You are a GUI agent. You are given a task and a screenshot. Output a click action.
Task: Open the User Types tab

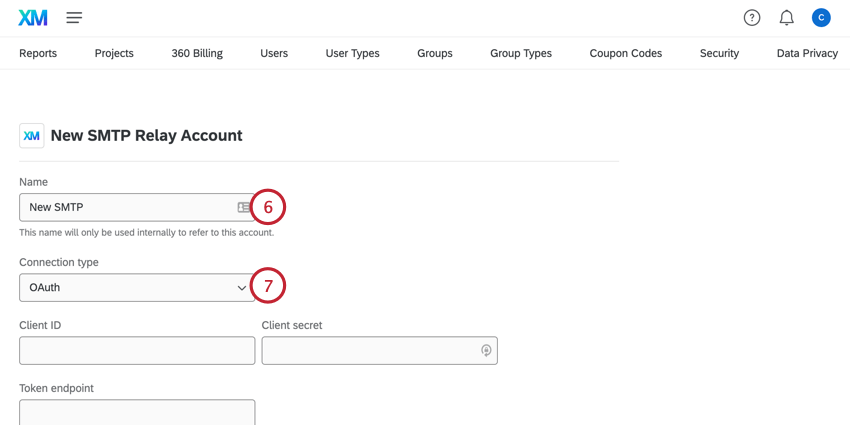coord(352,53)
